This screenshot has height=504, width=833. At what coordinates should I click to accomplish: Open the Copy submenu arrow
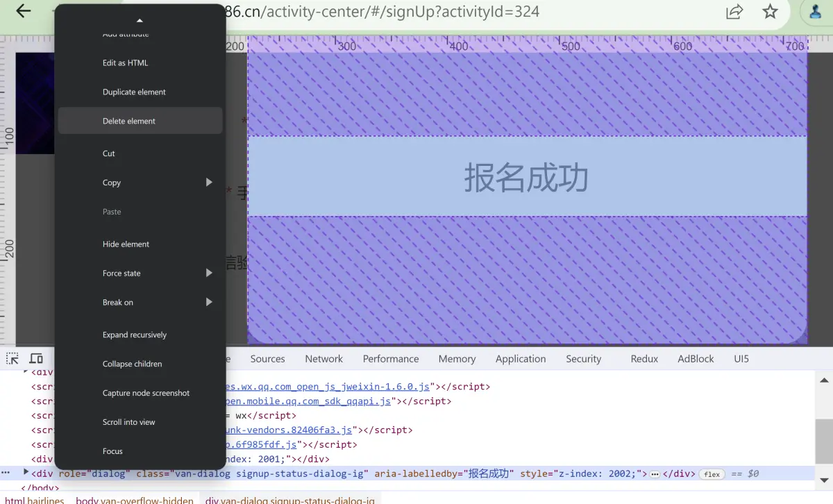pos(209,183)
